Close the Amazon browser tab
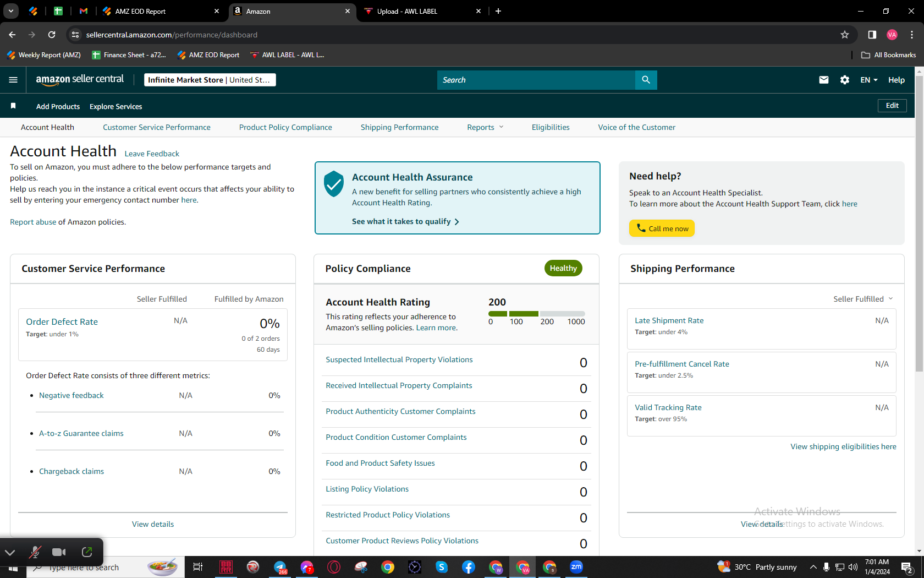This screenshot has height=578, width=924. click(x=348, y=11)
